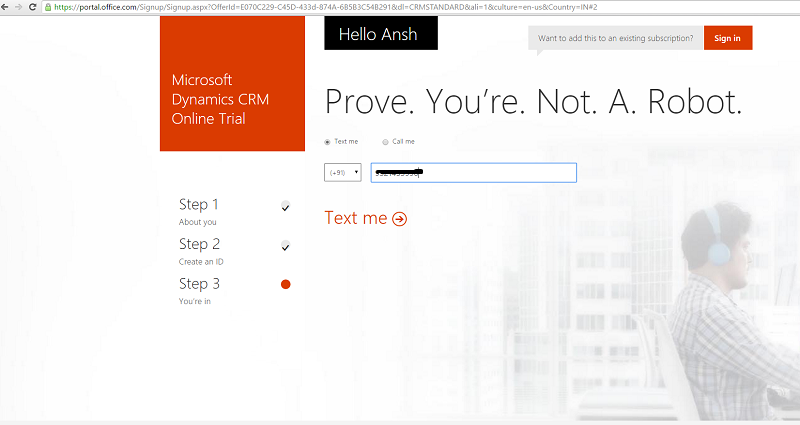Image resolution: width=800 pixels, height=425 pixels.
Task: Click the green SSL padlock icon
Action: (47, 7)
